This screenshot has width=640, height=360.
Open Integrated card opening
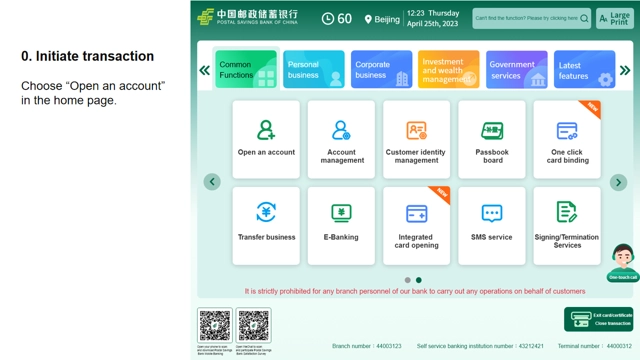416,226
